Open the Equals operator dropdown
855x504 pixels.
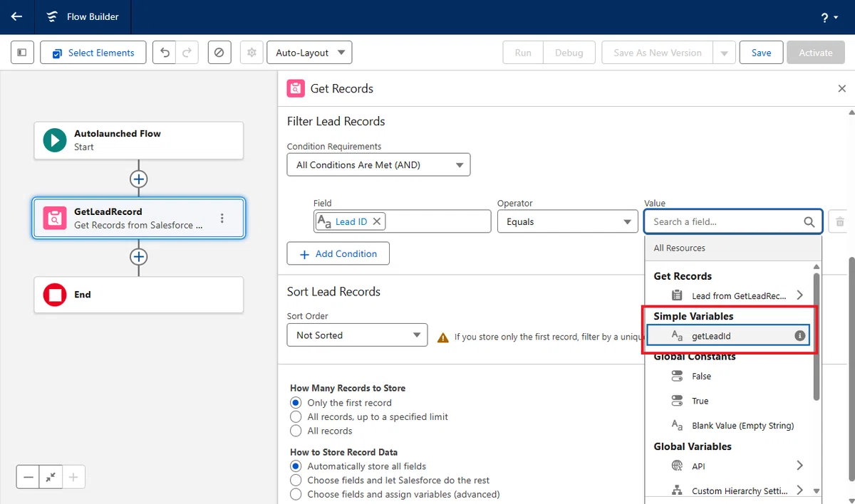pyautogui.click(x=567, y=221)
